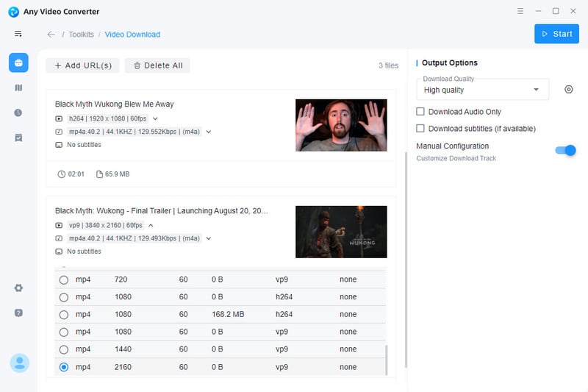This screenshot has width=588, height=392.
Task: Select the mp4 2160 vp9 format
Action: (x=64, y=367)
